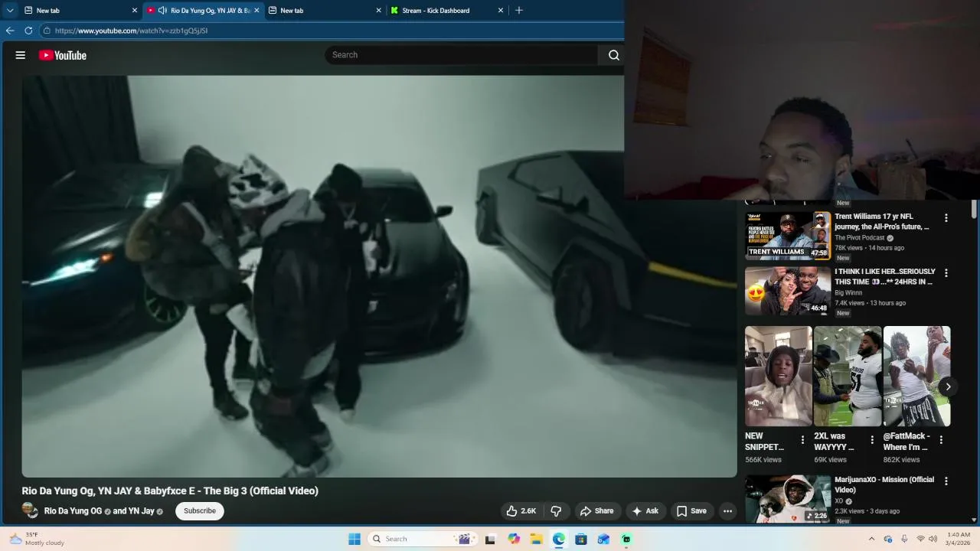Close the first New tab
Image resolution: width=980 pixels, height=551 pixels.
(135, 11)
